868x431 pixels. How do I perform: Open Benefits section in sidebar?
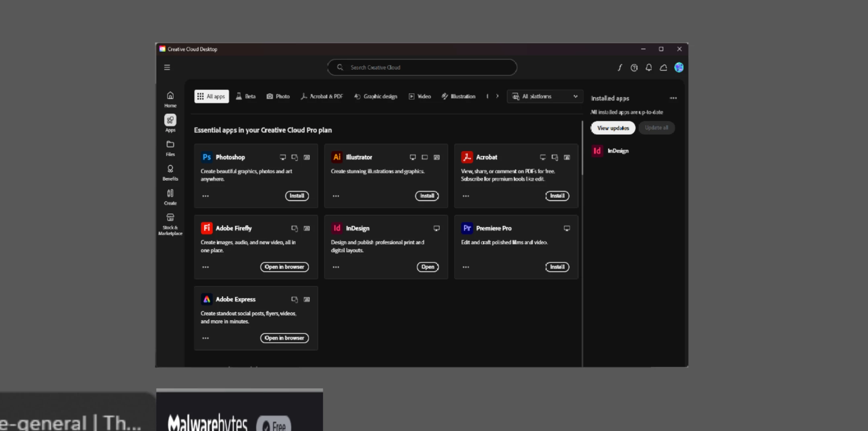[x=170, y=173]
